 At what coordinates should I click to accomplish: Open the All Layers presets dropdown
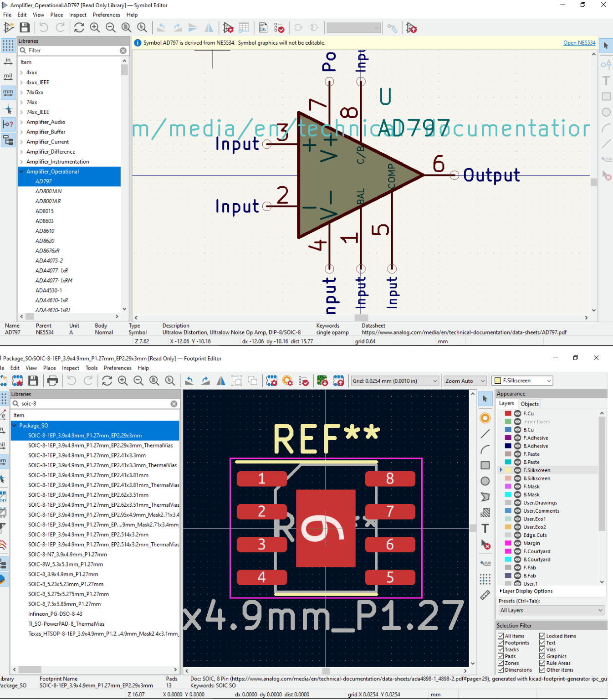(552, 611)
